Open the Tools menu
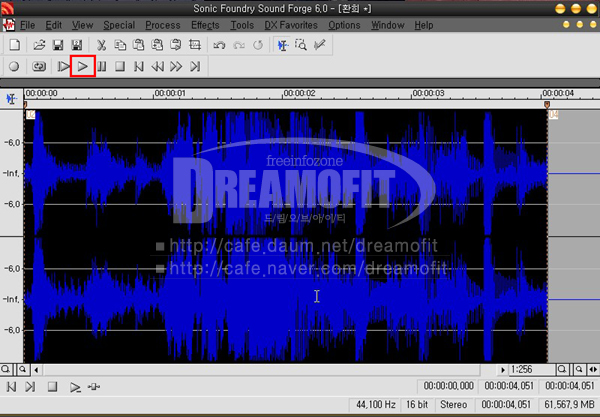600x417 pixels. (x=242, y=25)
